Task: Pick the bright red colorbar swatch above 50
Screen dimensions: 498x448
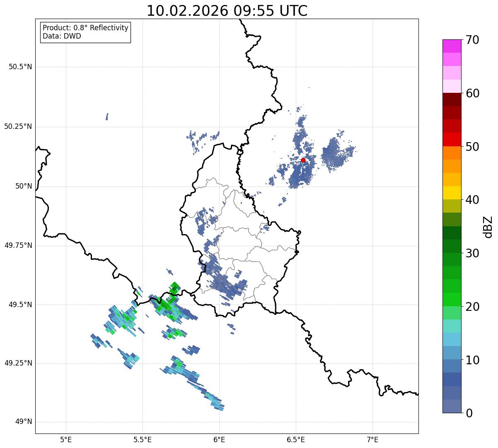Action: 452,139
